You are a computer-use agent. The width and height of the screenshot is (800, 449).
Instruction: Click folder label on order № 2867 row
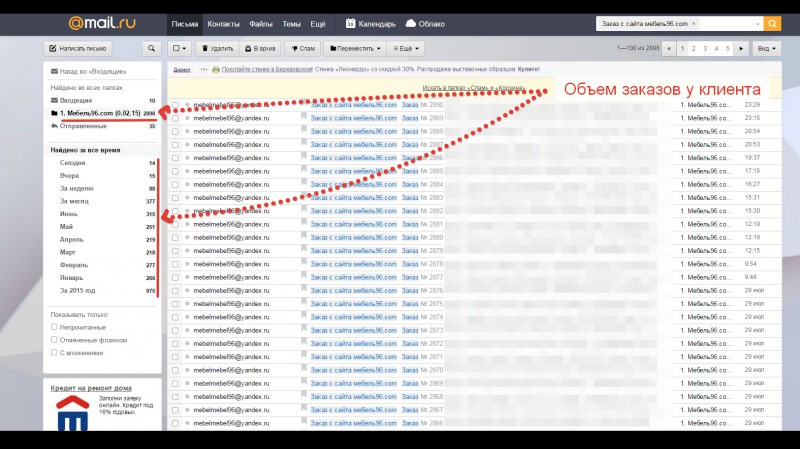pyautogui.click(x=706, y=410)
